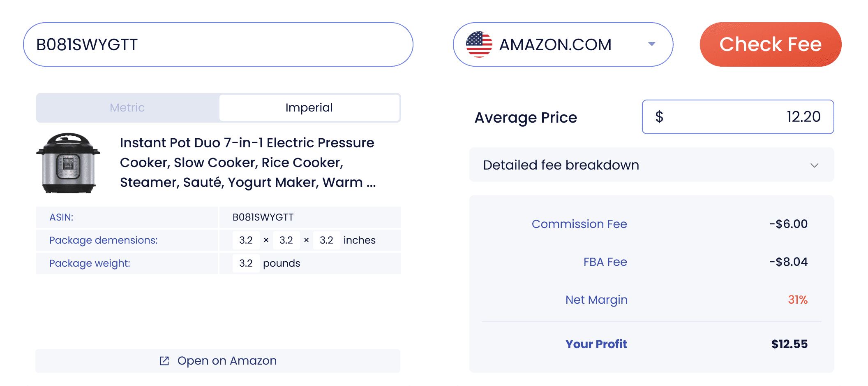Switch to the Metric tab
The image size is (868, 386).
click(x=127, y=107)
